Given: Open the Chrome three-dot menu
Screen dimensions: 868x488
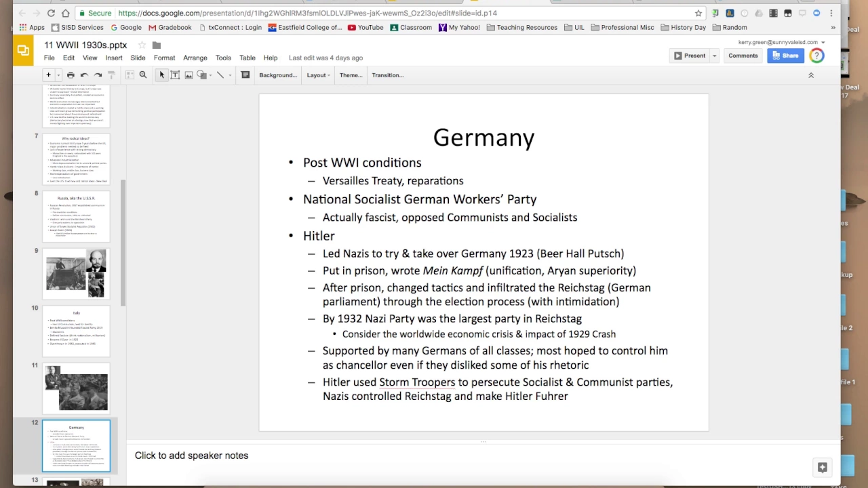Looking at the screenshot, I should point(831,13).
